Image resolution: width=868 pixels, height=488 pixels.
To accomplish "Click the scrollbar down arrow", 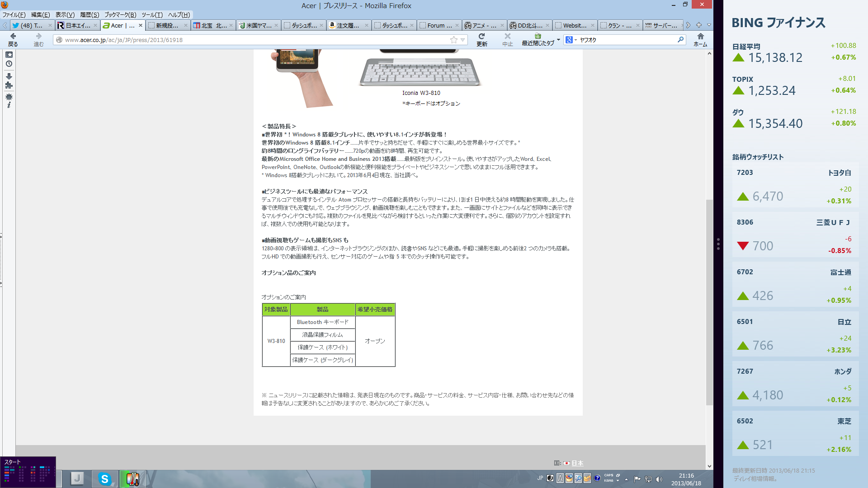I will point(709,466).
